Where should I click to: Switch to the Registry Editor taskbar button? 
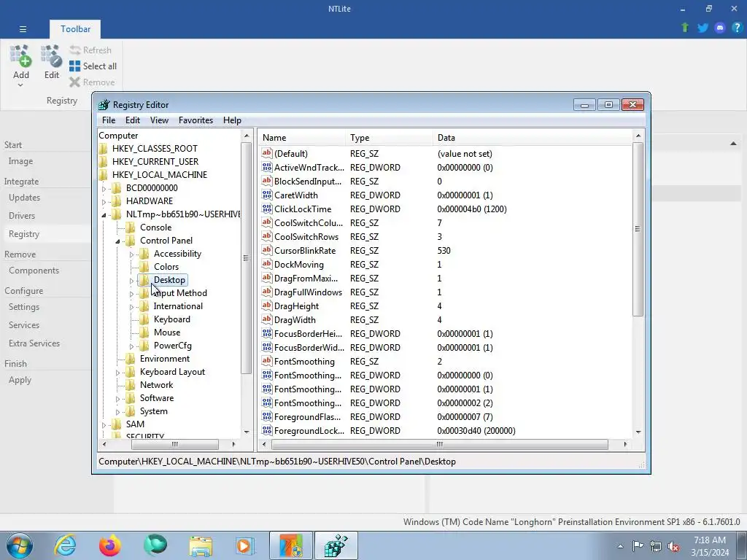coord(336,545)
